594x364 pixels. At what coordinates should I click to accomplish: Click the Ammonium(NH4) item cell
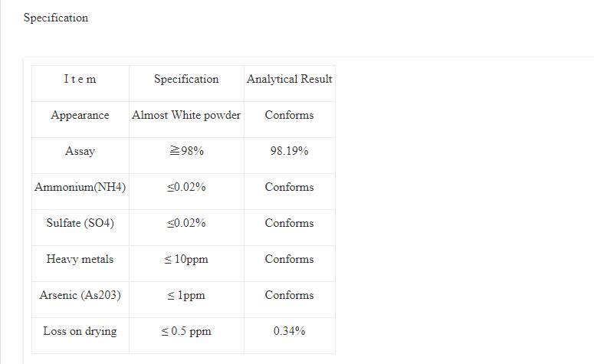pyautogui.click(x=80, y=187)
